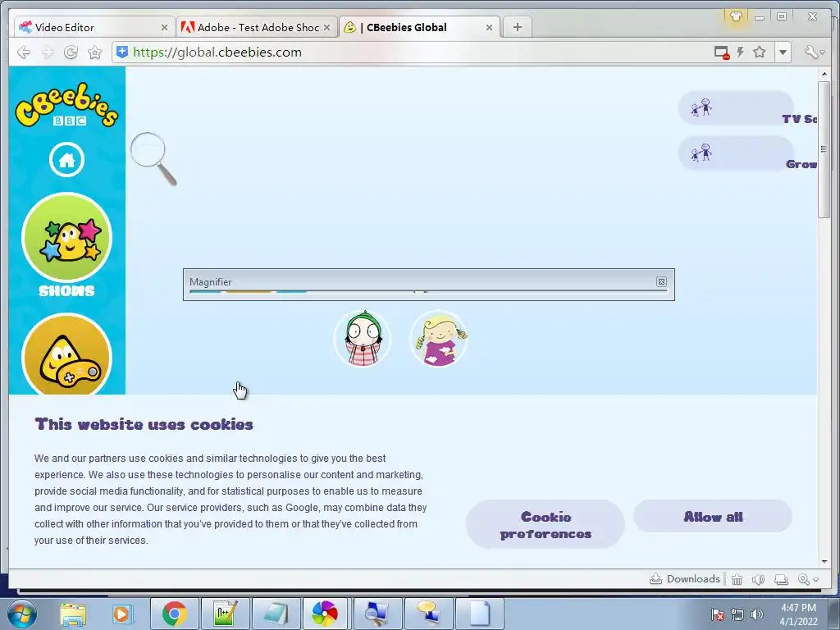Close the Video Editor tab

(x=164, y=27)
